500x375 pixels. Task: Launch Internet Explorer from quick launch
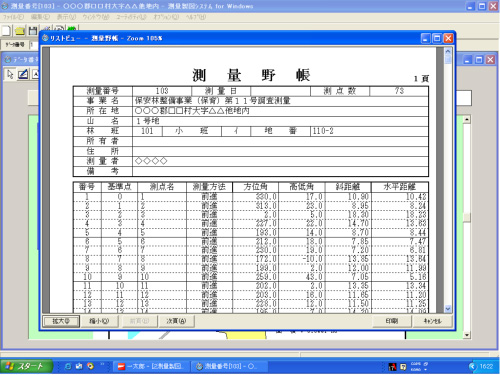(x=68, y=366)
